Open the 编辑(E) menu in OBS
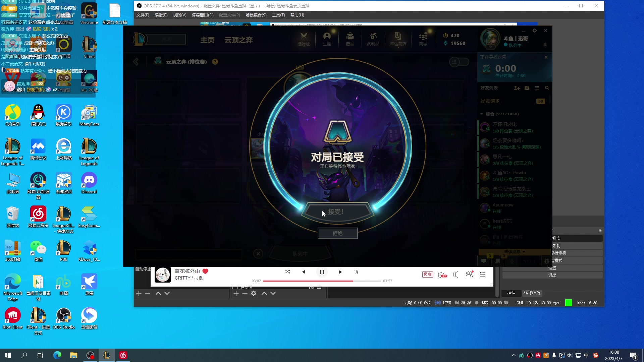This screenshot has height=362, width=644. pyautogui.click(x=161, y=15)
